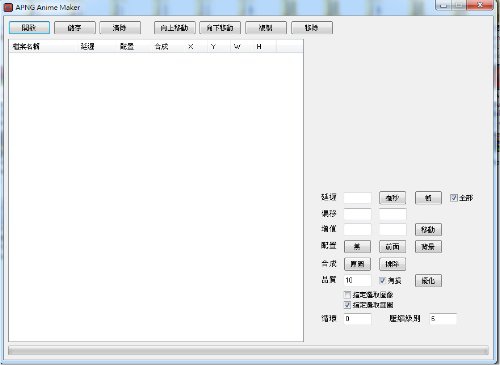Focus the second 增值 increment input field
Viewport: 500px width, 365px height.
[393, 229]
